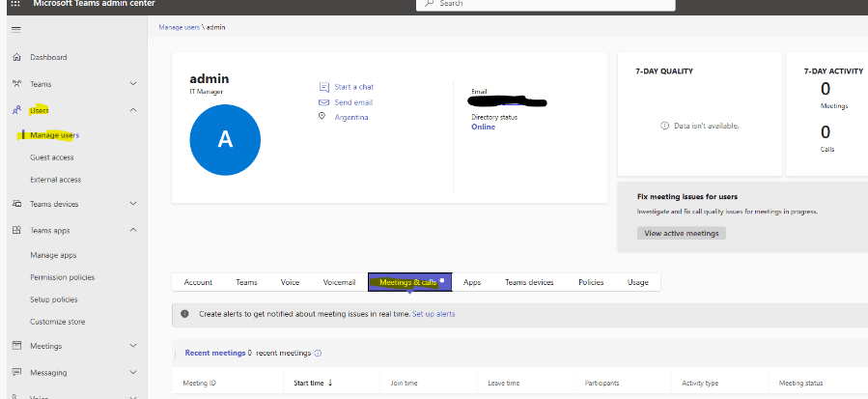Click the View active meetings button

(x=682, y=233)
